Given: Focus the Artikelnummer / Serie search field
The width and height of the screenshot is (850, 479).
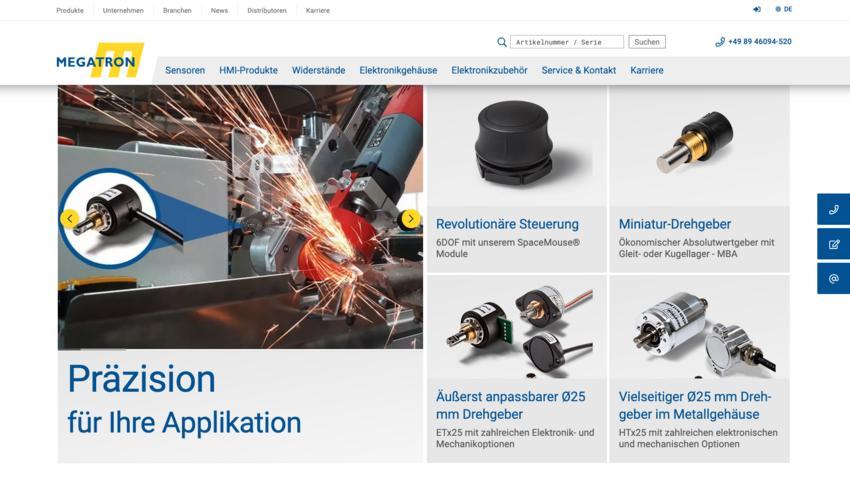Looking at the screenshot, I should click(566, 42).
